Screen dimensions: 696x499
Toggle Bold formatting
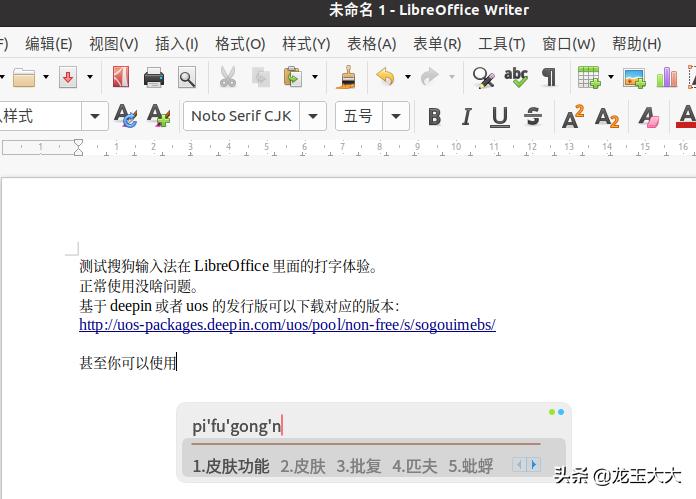coord(435,117)
